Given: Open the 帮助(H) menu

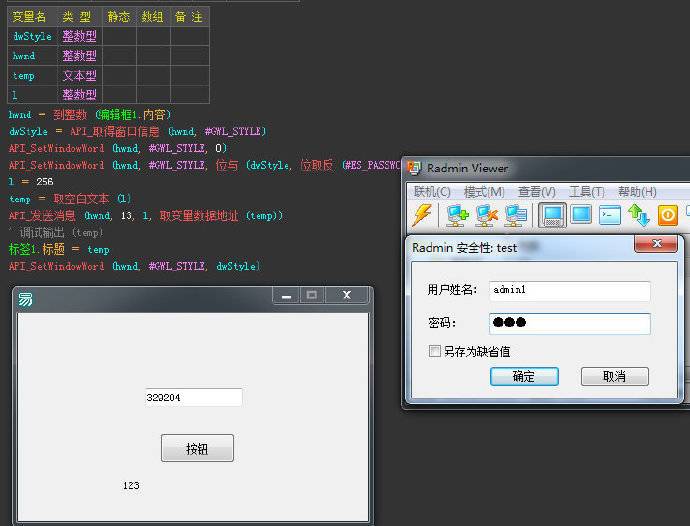Looking at the screenshot, I should pos(637,191).
